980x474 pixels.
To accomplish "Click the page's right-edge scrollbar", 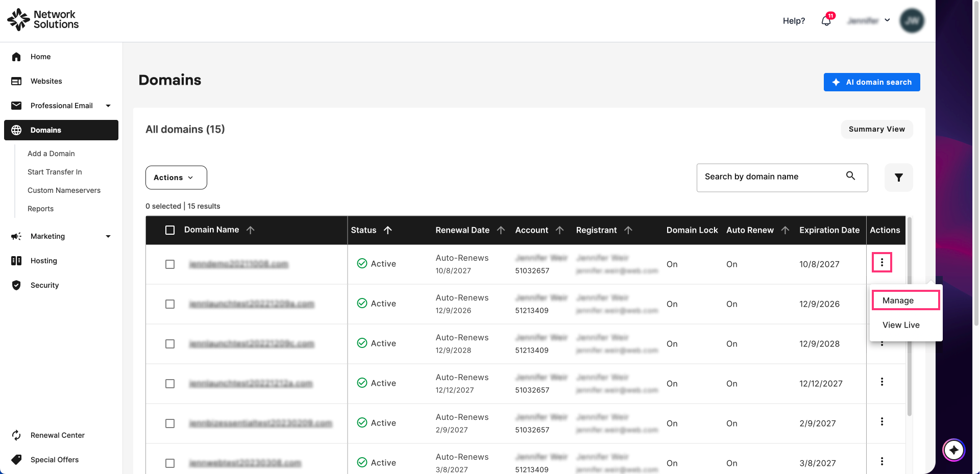I will pos(976,163).
